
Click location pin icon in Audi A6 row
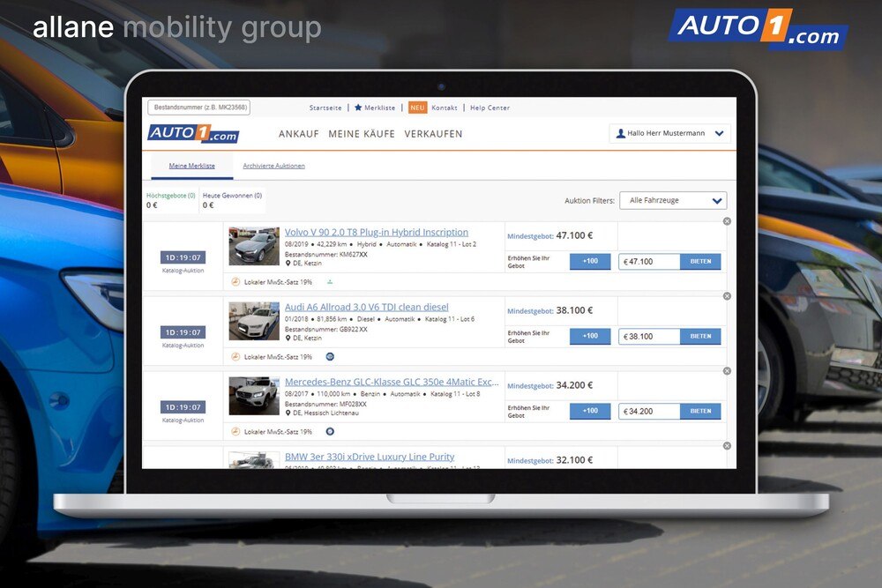coord(288,338)
